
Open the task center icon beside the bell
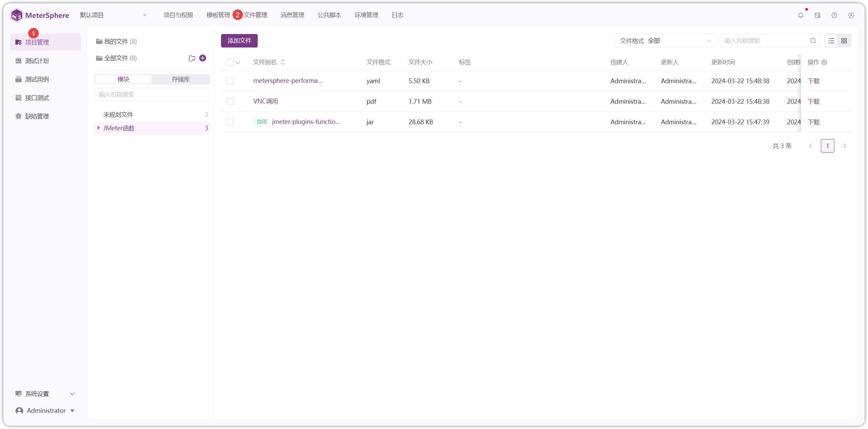(x=818, y=15)
